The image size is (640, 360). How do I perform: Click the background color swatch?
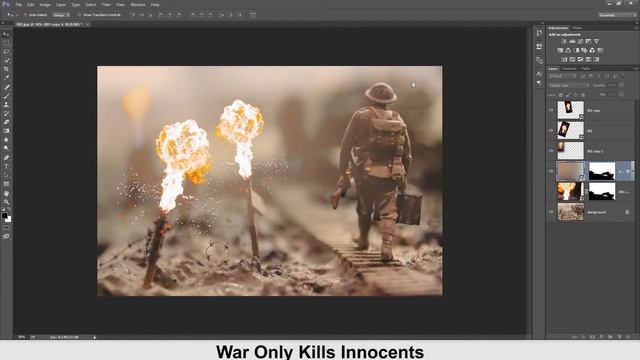8,219
